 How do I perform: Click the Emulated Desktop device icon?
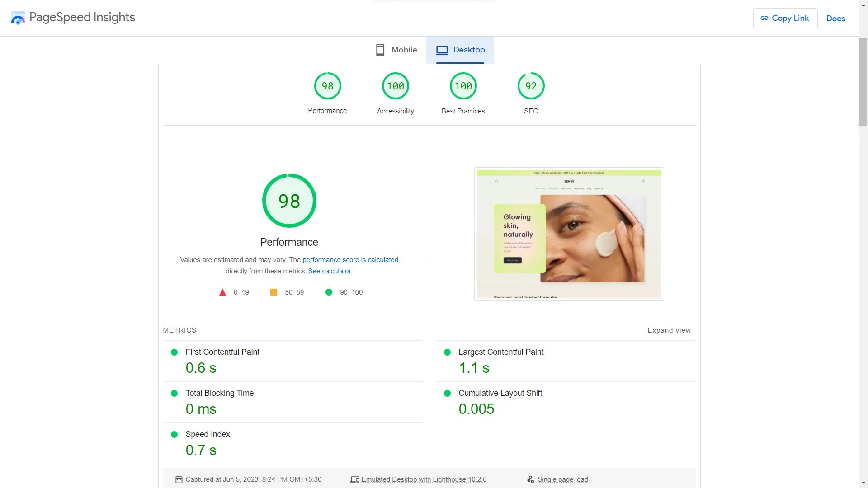[355, 479]
